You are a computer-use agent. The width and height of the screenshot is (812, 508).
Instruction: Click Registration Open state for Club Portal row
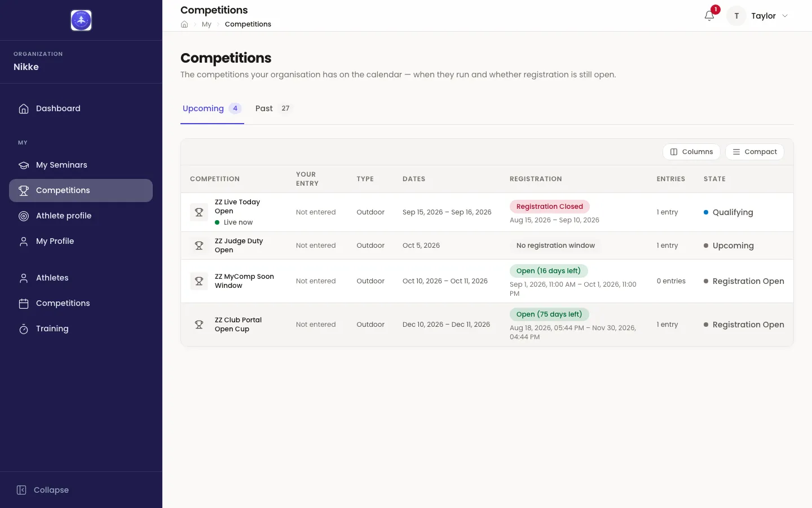(x=744, y=325)
